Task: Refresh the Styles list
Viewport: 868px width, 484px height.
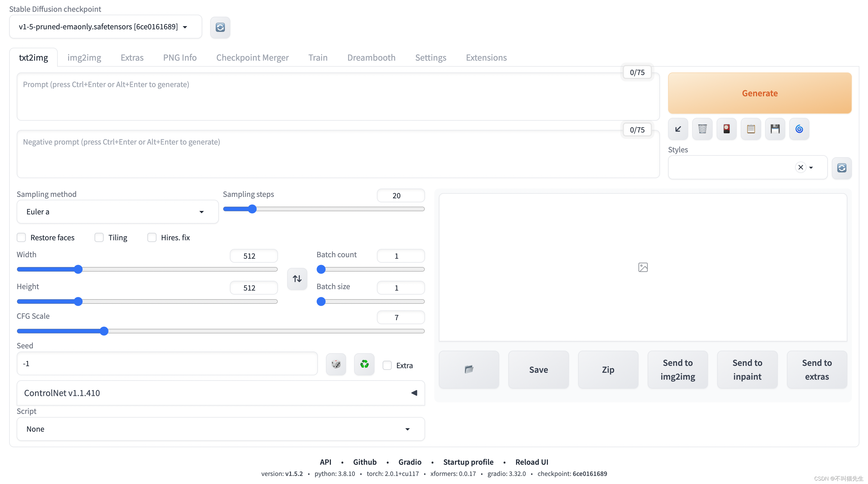Action: click(842, 168)
